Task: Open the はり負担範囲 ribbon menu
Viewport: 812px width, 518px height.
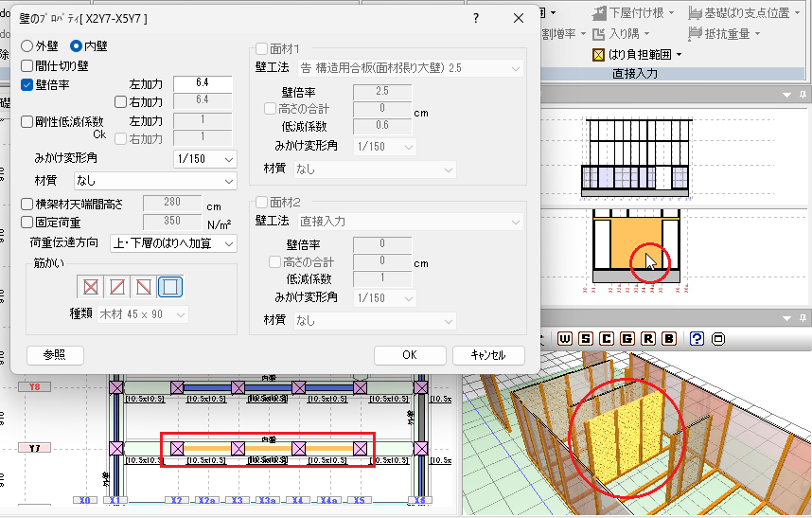Action: (x=639, y=55)
